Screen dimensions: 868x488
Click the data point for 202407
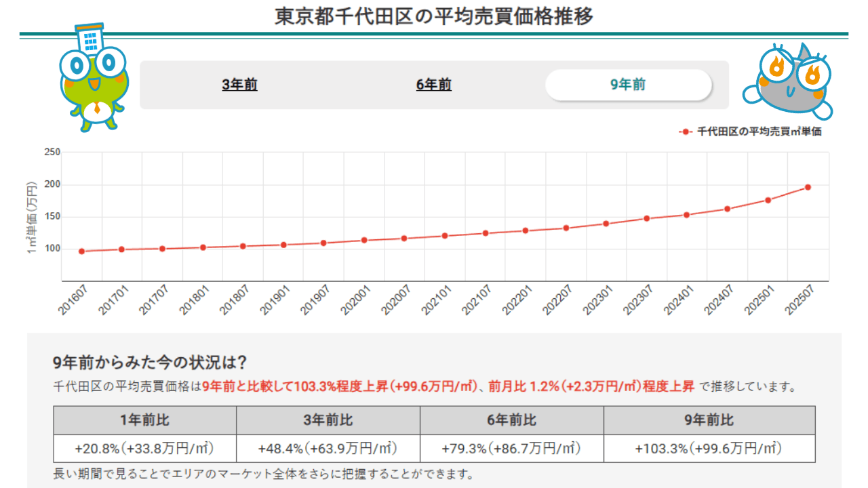pyautogui.click(x=727, y=209)
